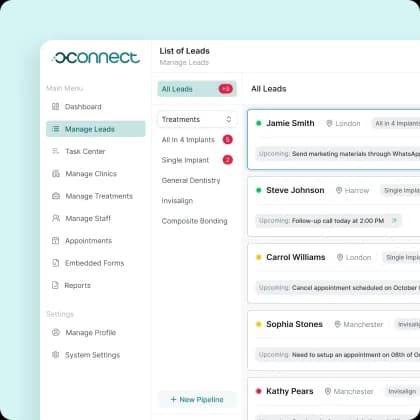
Task: Click red count badge on Single Implant
Action: coord(228,160)
